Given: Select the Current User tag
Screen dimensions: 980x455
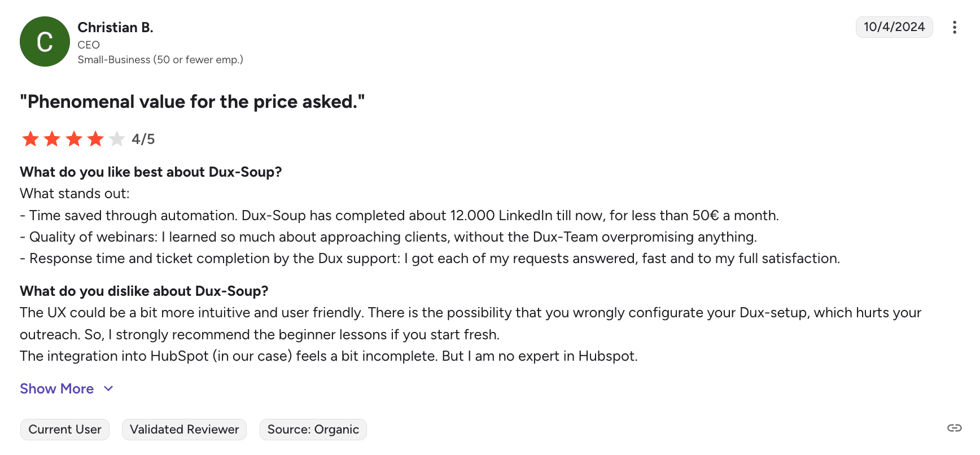Looking at the screenshot, I should pos(65,430).
